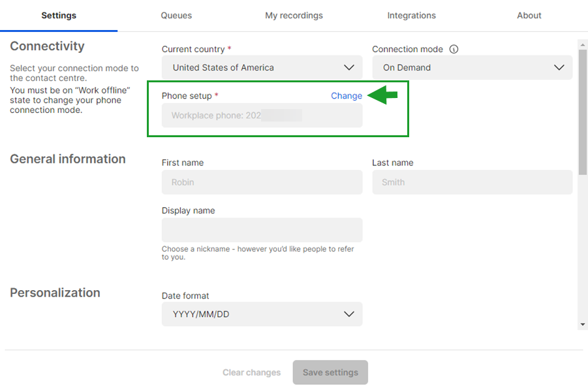The width and height of the screenshot is (588, 392).
Task: Click the Display name input field
Action: [262, 230]
